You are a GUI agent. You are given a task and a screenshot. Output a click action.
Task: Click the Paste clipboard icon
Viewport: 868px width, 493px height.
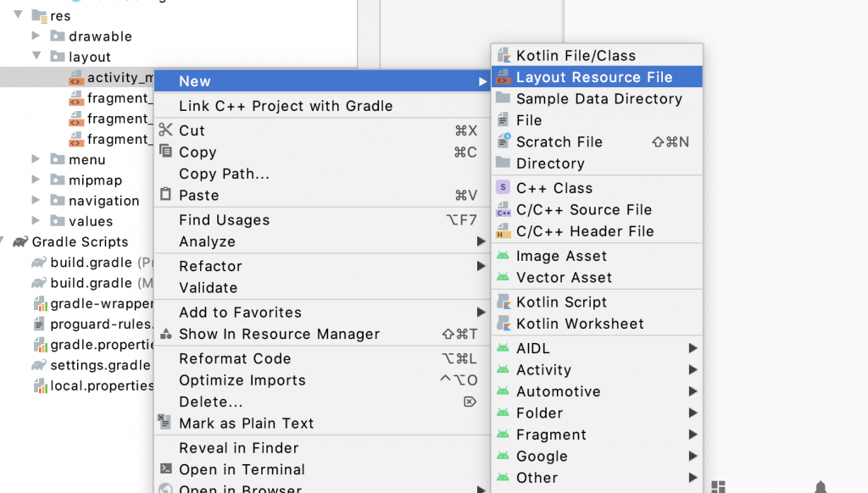165,195
